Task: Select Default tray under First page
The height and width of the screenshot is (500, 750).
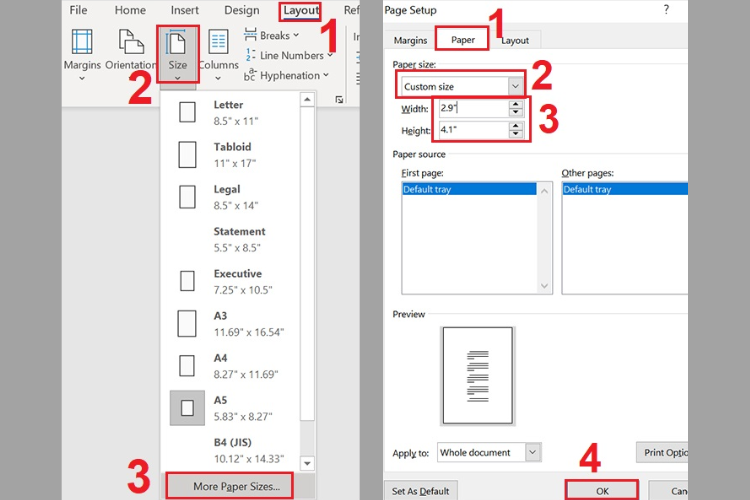Action: click(x=469, y=189)
